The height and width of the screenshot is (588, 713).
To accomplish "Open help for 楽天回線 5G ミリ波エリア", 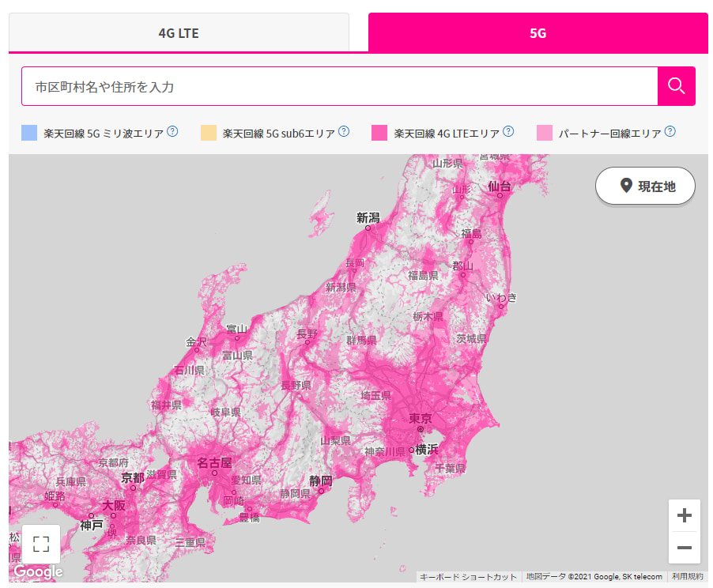I will coord(172,131).
